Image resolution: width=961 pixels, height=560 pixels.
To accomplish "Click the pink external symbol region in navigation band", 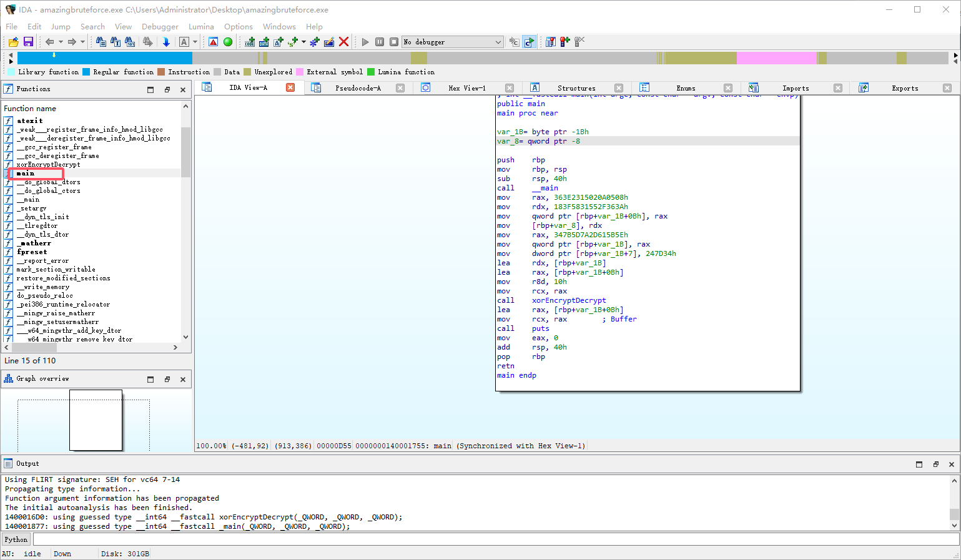I will [776, 58].
